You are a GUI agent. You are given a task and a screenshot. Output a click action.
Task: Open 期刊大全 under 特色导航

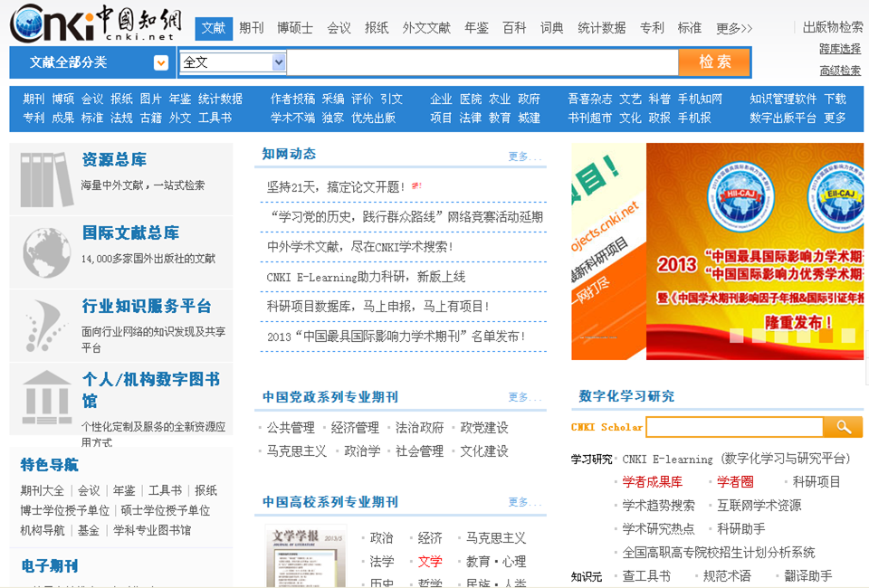[43, 490]
